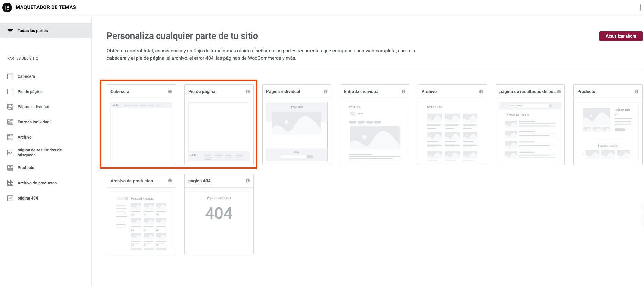Click info icon on Archivo de productos card
The height and width of the screenshot is (286, 644).
coord(170,181)
